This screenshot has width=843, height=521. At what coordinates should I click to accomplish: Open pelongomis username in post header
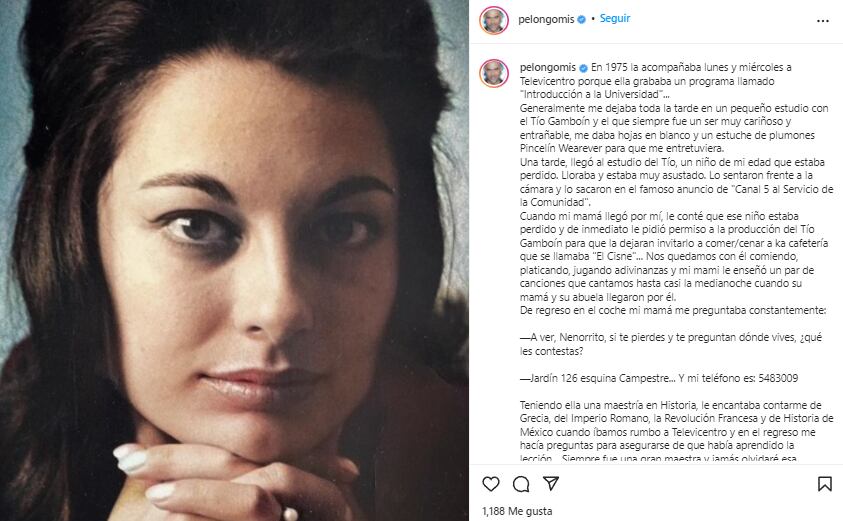pos(546,19)
